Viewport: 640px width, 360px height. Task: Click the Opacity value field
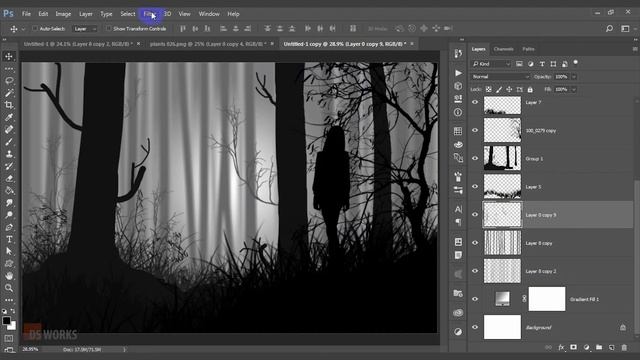pyautogui.click(x=562, y=76)
